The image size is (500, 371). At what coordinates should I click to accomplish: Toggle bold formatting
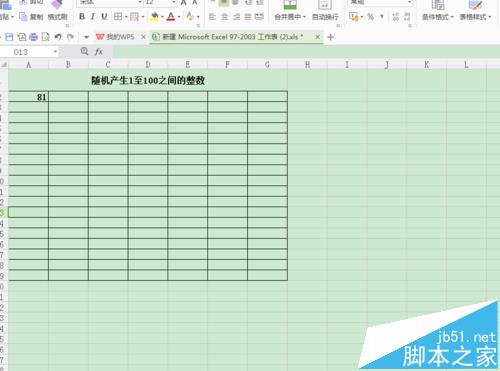coord(82,16)
